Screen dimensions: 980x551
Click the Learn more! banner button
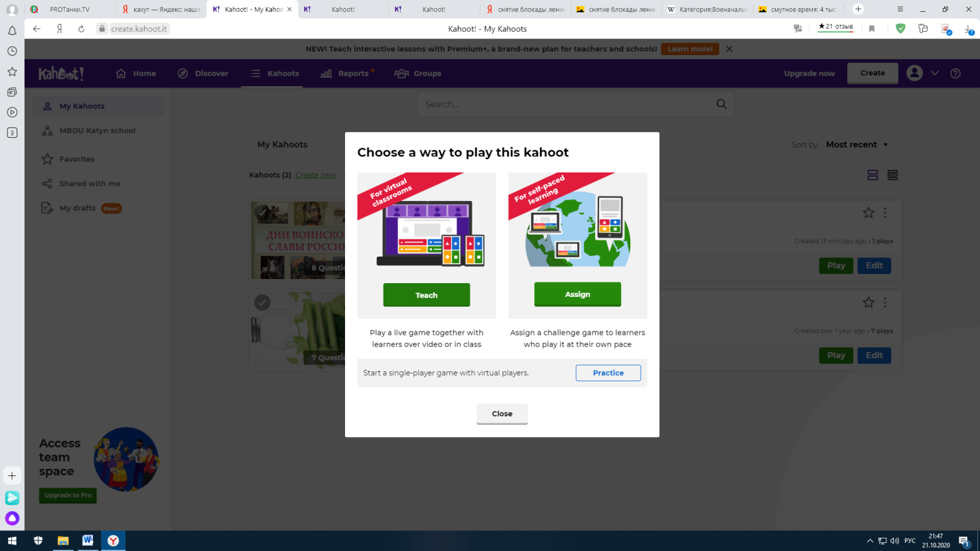(690, 49)
